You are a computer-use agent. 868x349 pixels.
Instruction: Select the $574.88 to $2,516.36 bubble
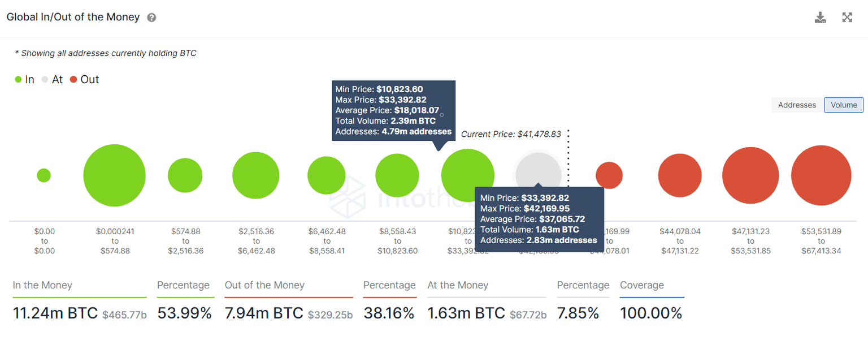pos(185,175)
